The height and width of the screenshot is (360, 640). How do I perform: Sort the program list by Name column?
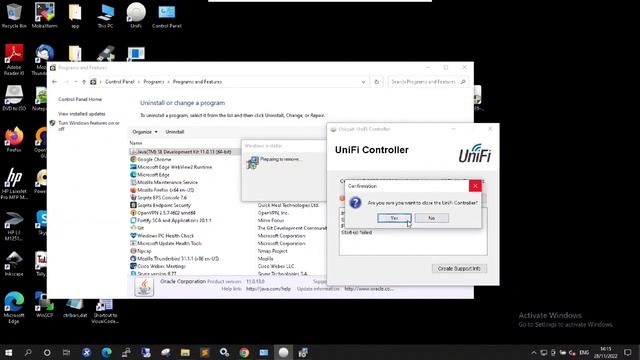136,143
